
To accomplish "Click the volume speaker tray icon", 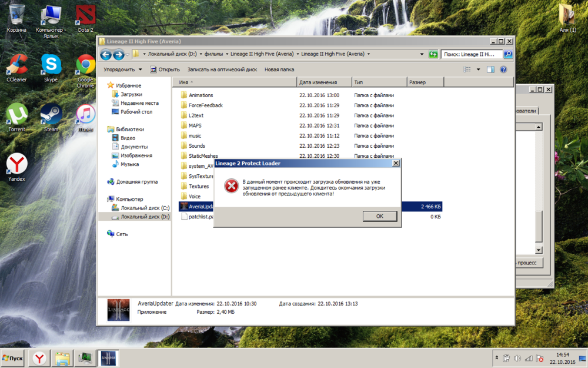I will [517, 358].
